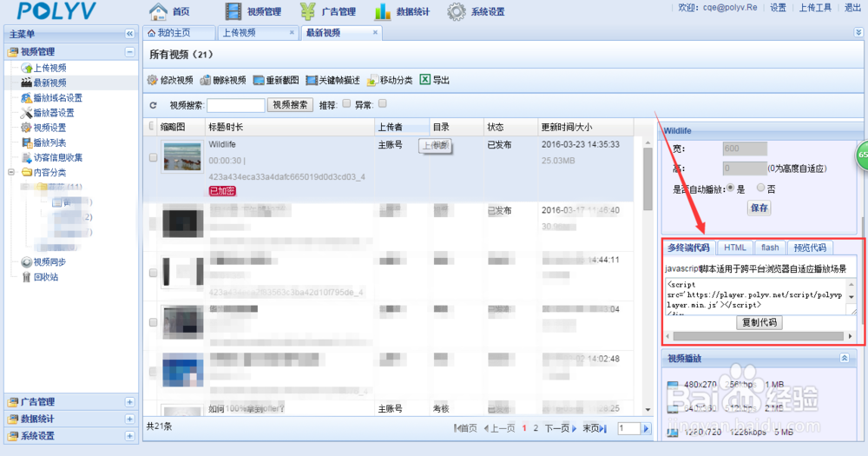Click the 视频搜索 button
Screen dimensions: 868x456
(x=290, y=105)
